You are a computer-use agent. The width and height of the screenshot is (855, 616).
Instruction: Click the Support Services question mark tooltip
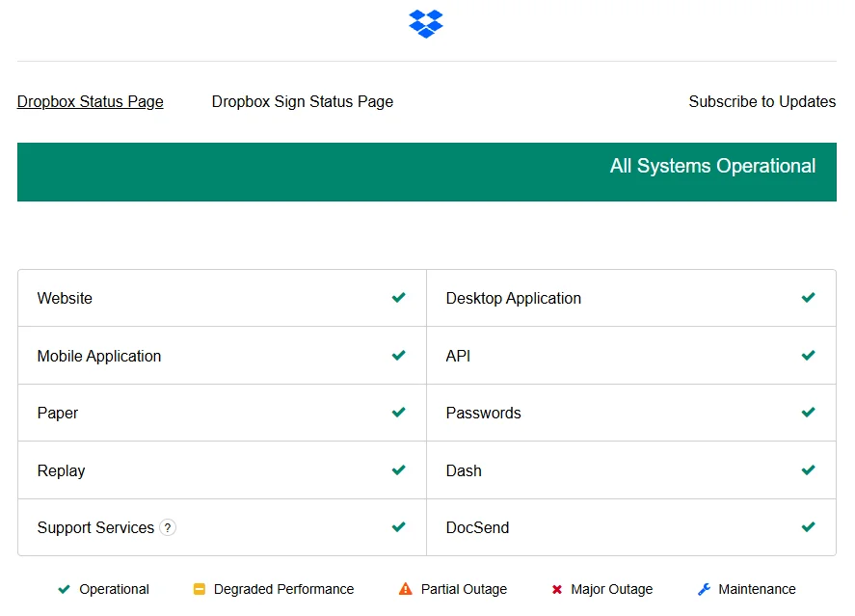(168, 528)
